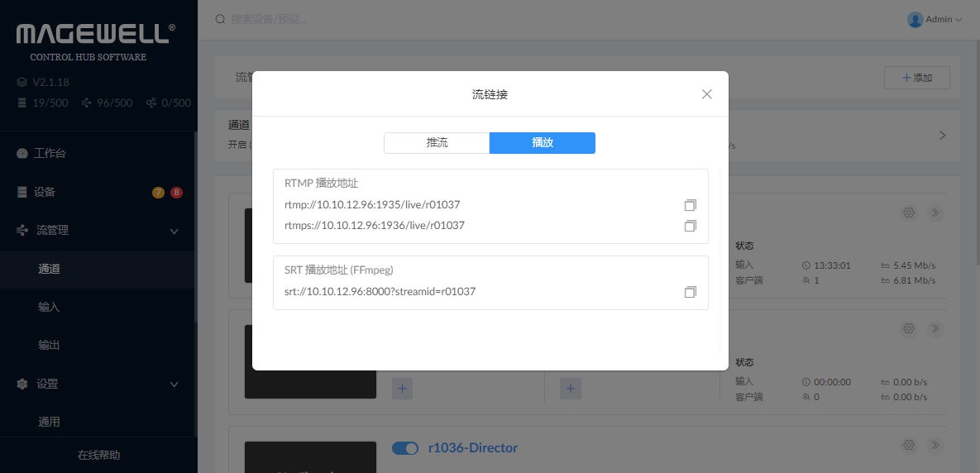Copy the SRT playback address
980x473 pixels.
(x=691, y=292)
